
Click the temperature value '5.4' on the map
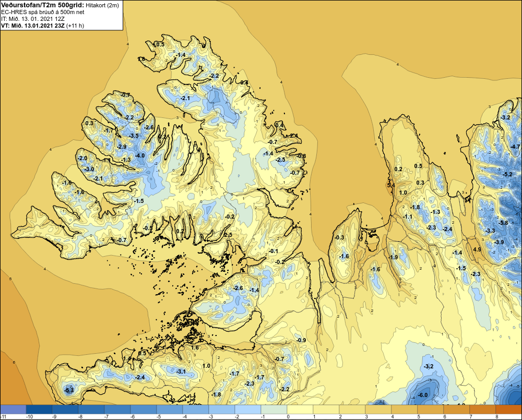[391, 185]
